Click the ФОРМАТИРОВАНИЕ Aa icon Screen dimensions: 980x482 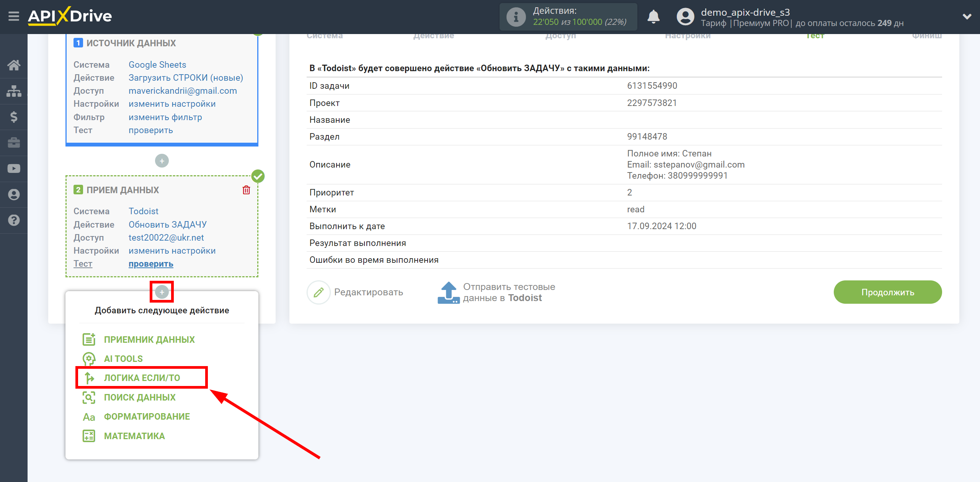(x=89, y=417)
